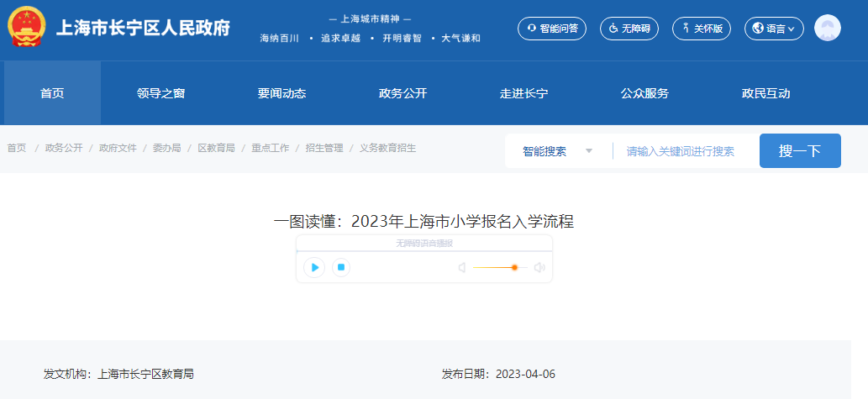Viewport: 868px width, 399px height.
Task: Open 区教育局 breadcrumb link
Action: click(216, 148)
